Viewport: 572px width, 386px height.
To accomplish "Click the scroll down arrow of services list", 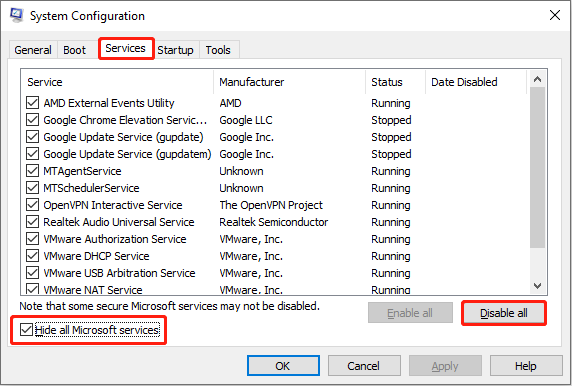I will coord(537,286).
